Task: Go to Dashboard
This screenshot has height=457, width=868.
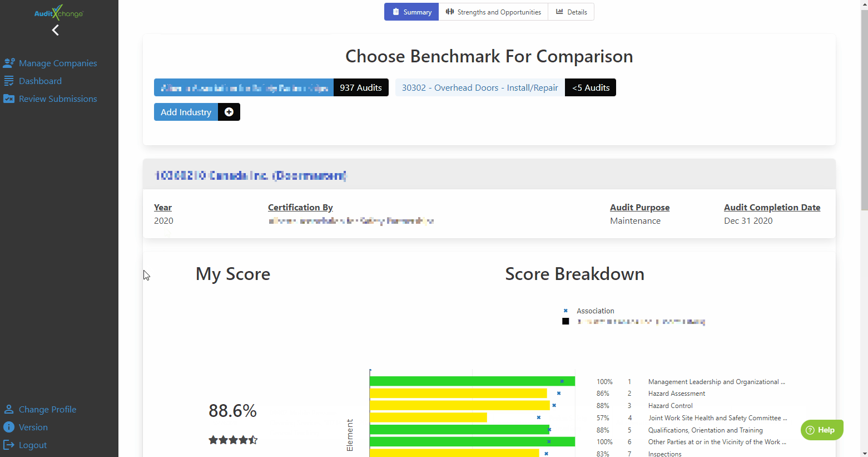Action: click(x=40, y=81)
